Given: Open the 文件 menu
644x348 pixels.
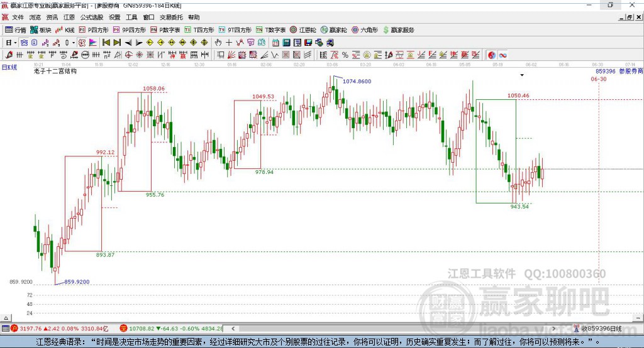Looking at the screenshot, I should [18, 17].
